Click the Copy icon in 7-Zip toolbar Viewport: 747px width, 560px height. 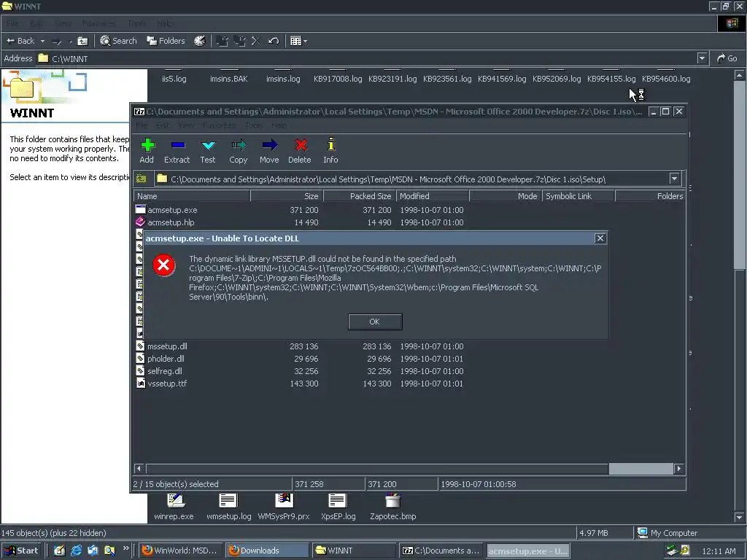239,145
